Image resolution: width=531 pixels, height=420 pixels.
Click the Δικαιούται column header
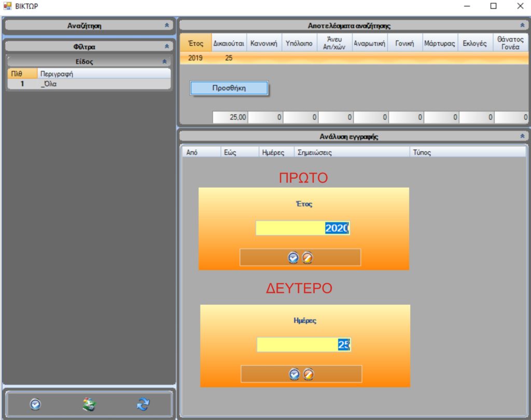click(229, 44)
